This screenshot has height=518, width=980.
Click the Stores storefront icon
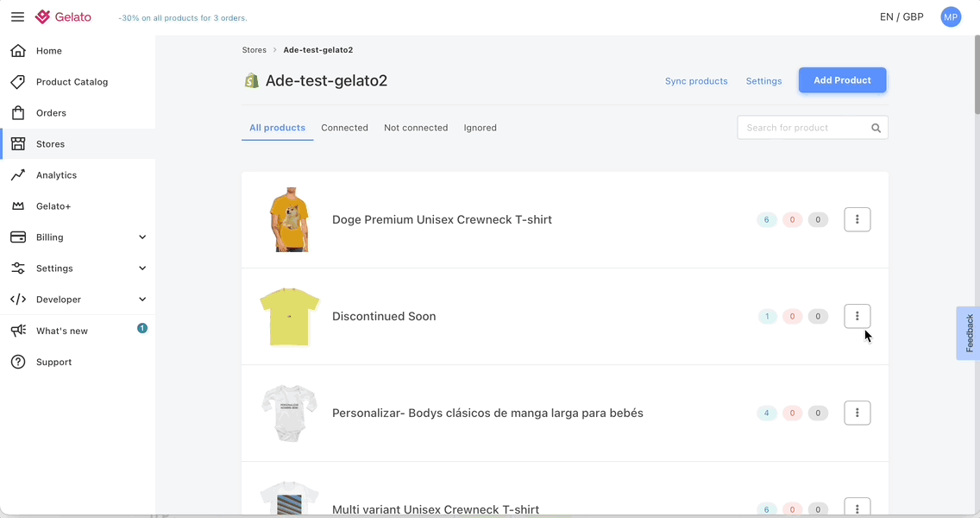click(x=18, y=144)
